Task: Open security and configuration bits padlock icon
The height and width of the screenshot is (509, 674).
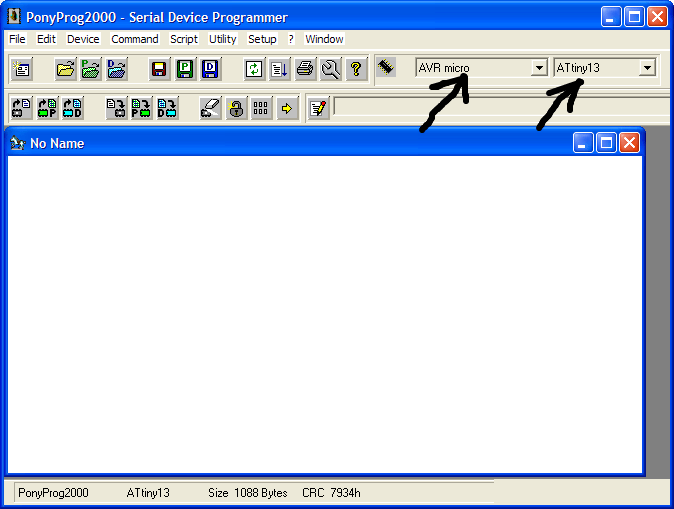Action: coord(236,108)
